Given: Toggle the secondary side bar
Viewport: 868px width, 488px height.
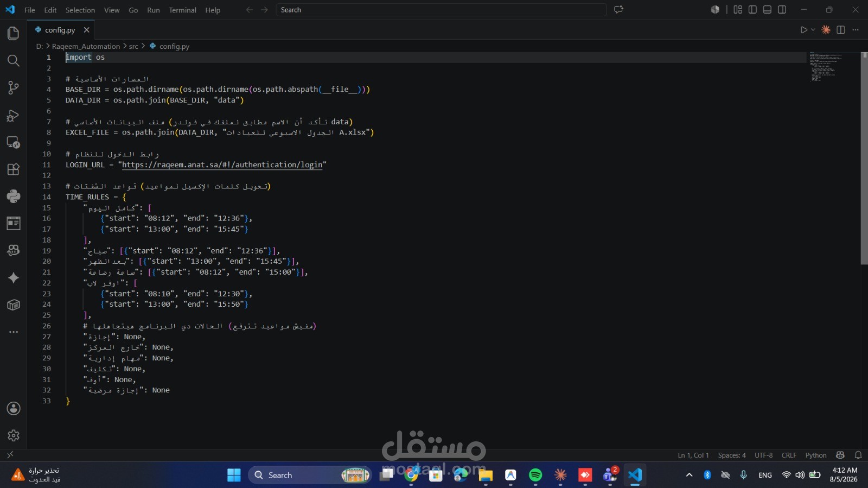Looking at the screenshot, I should point(782,10).
